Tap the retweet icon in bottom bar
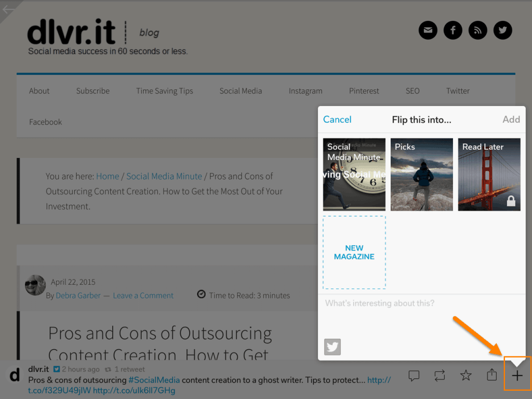This screenshot has width=532, height=399. pos(440,376)
